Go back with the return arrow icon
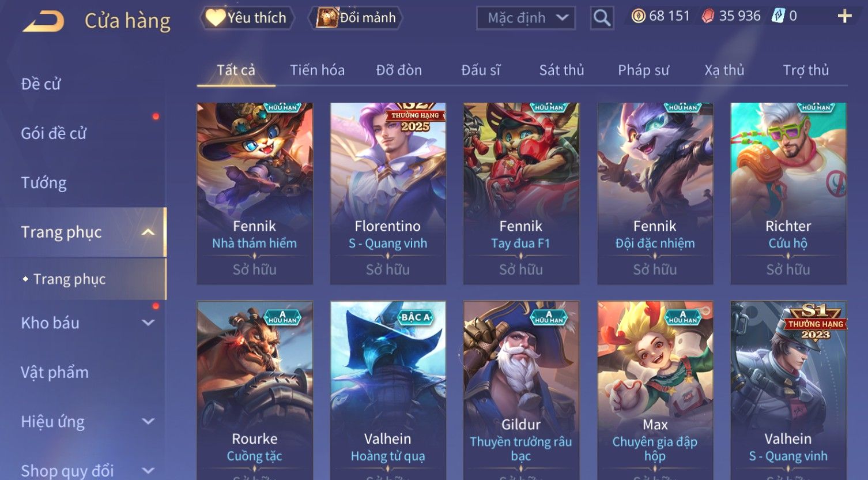 pyautogui.click(x=44, y=22)
